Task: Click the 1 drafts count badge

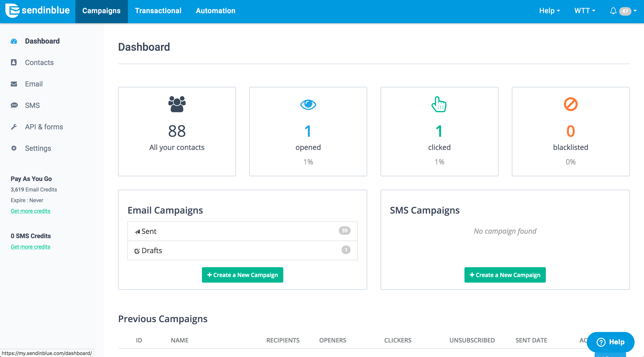Action: click(x=346, y=250)
